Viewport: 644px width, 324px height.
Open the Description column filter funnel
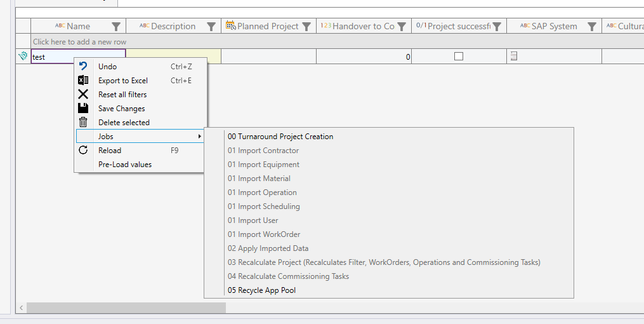point(211,26)
